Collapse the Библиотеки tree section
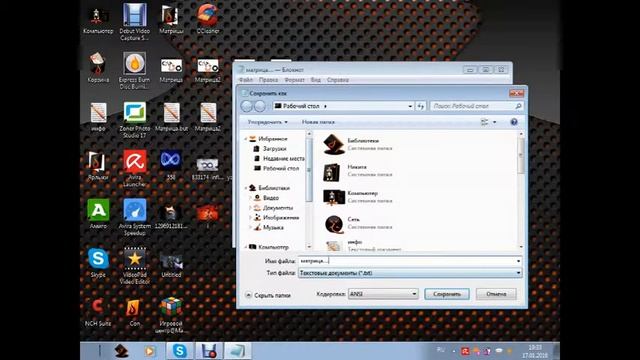 246,188
